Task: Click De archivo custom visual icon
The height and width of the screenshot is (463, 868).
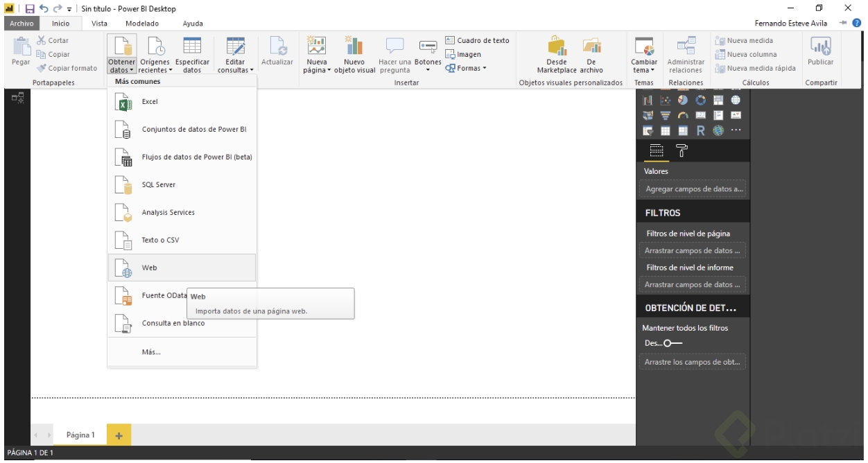Action: tap(591, 46)
